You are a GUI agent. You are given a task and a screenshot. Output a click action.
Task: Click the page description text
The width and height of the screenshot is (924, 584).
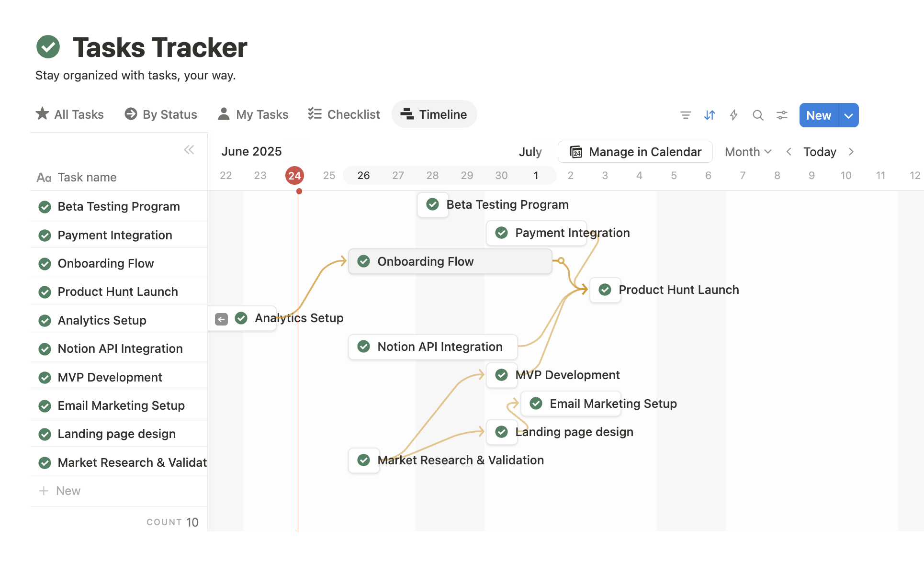pos(135,76)
